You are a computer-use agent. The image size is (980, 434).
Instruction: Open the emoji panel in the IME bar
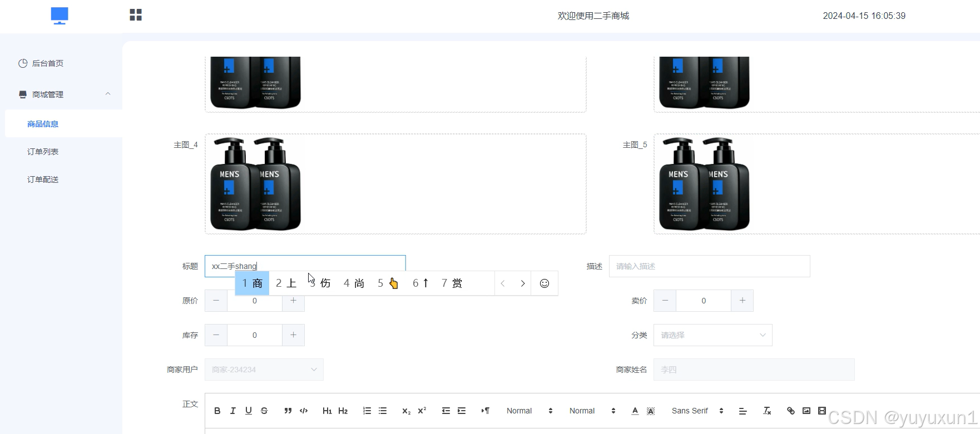pos(545,283)
